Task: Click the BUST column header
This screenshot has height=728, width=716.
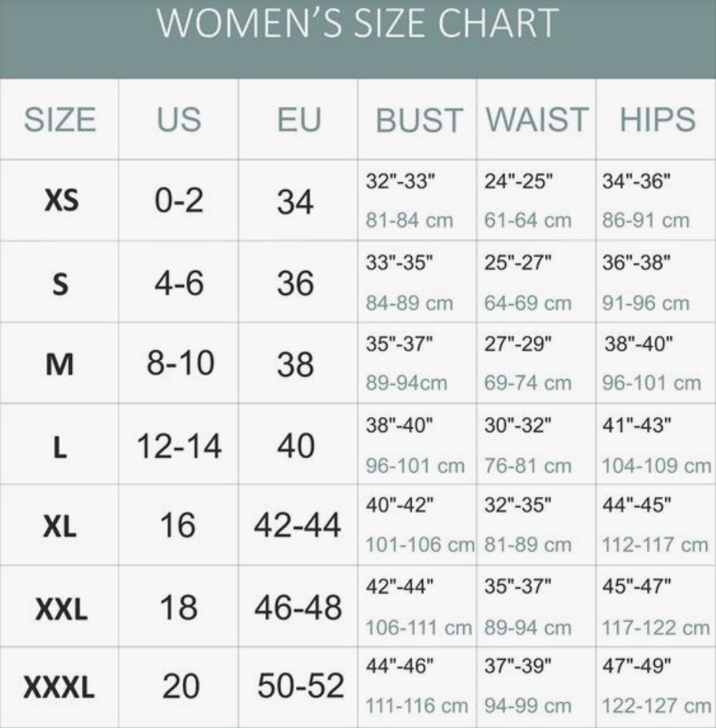Action: pos(419,120)
